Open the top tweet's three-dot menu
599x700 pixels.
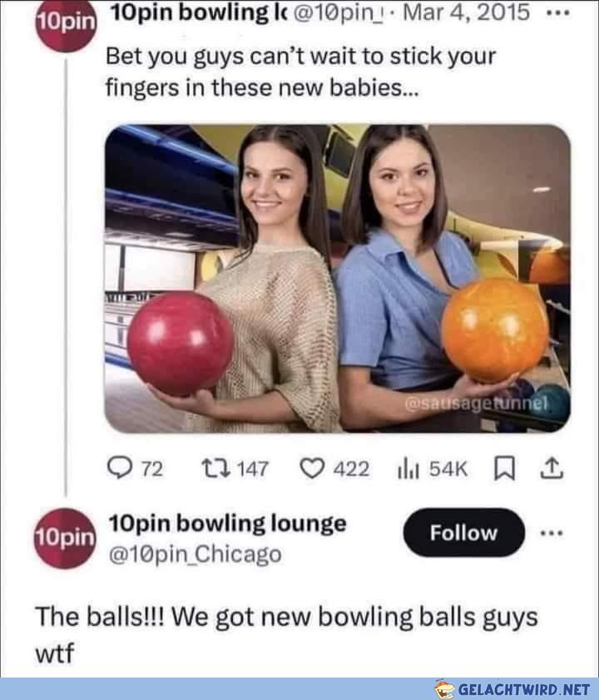[x=558, y=13]
